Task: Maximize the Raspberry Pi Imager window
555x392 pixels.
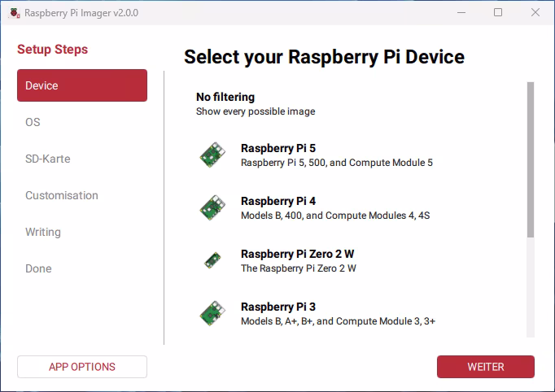Action: (498, 13)
